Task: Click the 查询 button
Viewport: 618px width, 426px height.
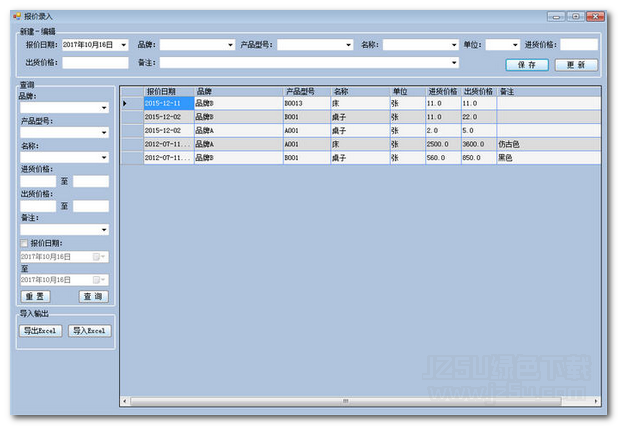Action: (93, 296)
